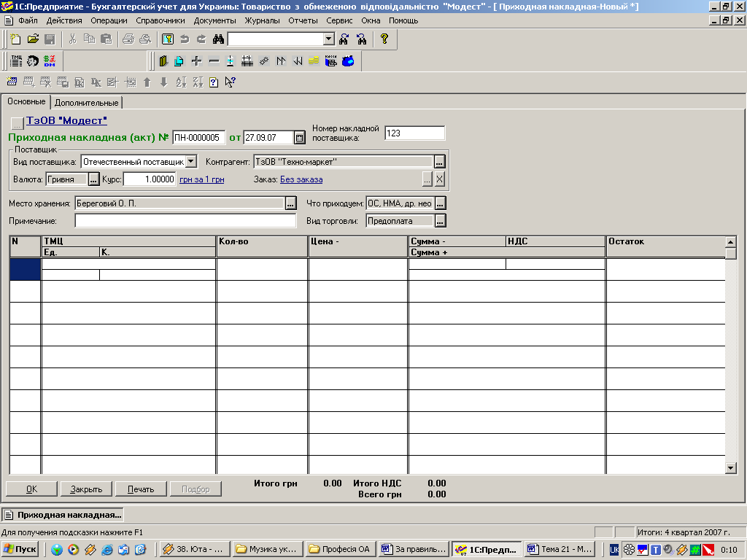
Task: Switch to the Дополнительные tab
Action: tap(86, 102)
